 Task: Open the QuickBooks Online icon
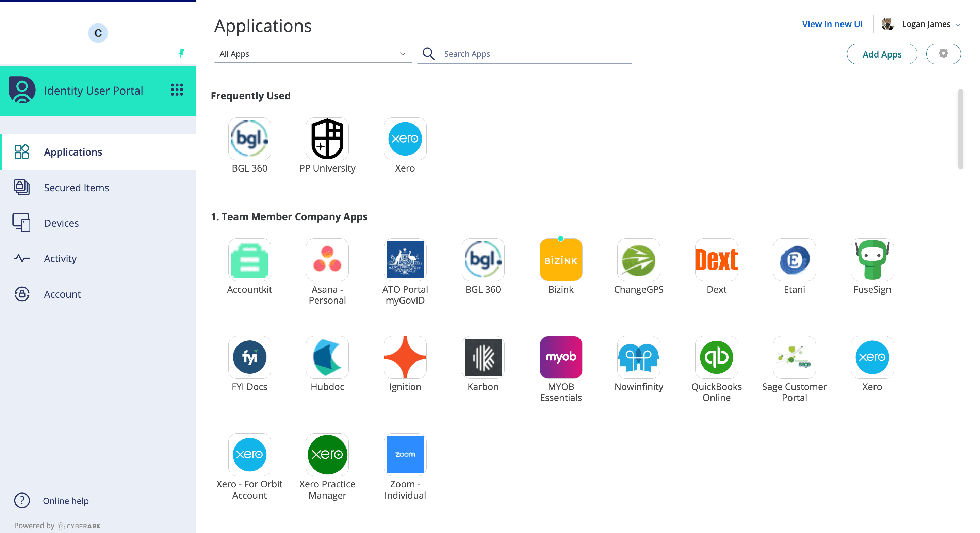pyautogui.click(x=716, y=357)
